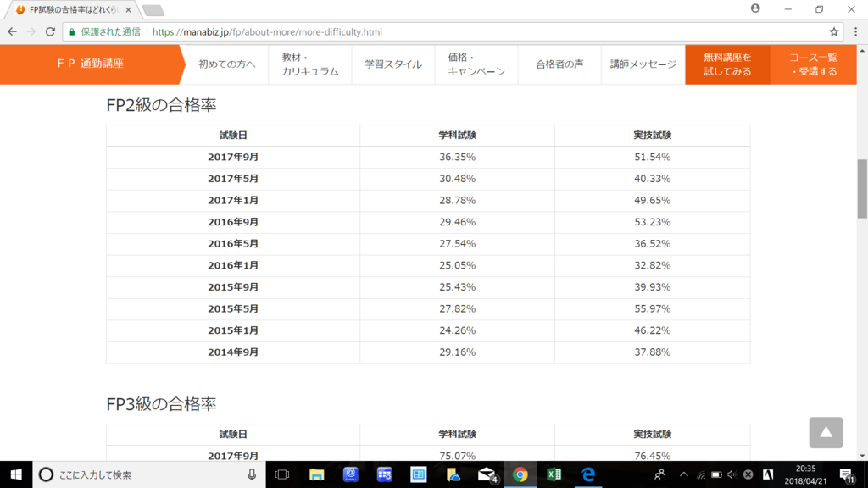This screenshot has width=868, height=488.
Task: Go back with the browser back arrow
Action: 12,32
